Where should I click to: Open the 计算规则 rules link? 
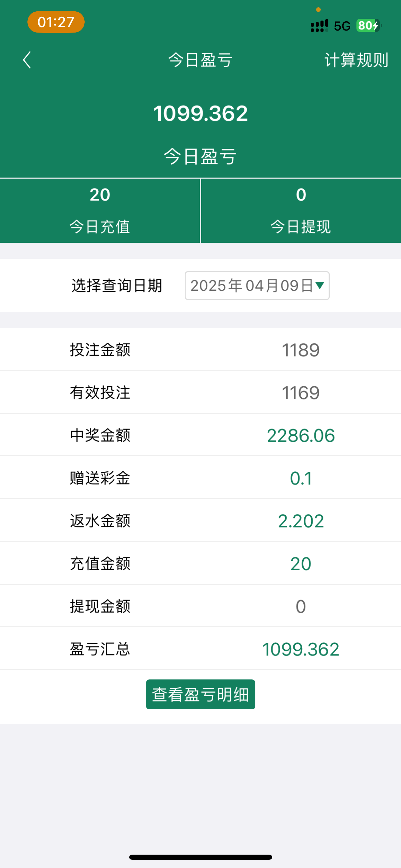tap(356, 60)
